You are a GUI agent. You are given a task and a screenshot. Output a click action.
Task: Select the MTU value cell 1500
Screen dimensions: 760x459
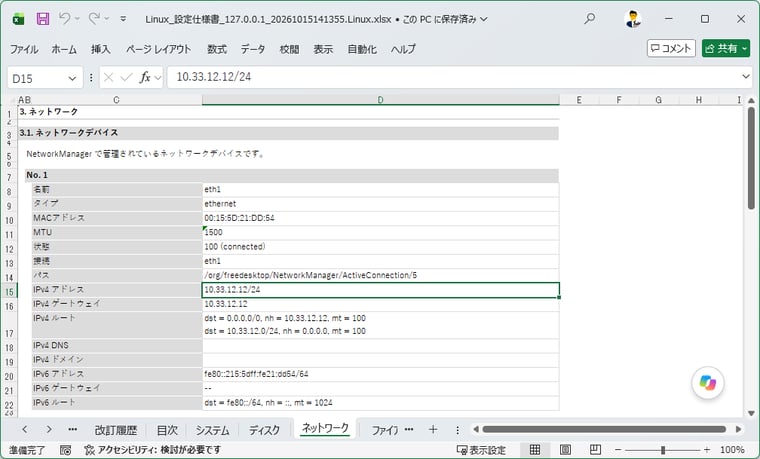coord(380,233)
